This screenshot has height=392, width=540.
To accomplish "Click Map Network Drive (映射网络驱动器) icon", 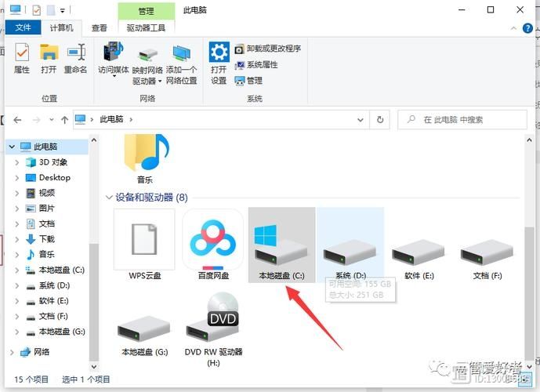I will click(147, 65).
